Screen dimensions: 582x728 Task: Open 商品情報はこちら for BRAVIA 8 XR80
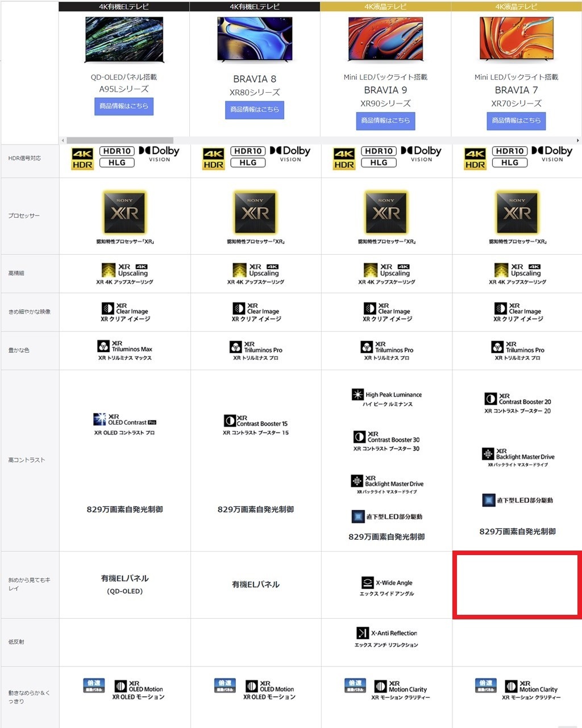coord(255,110)
